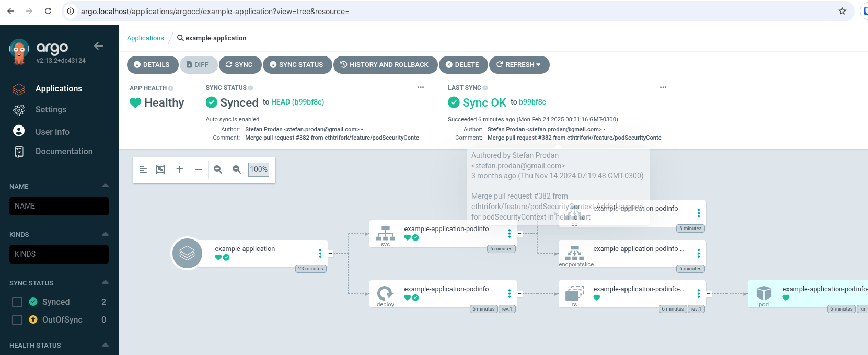This screenshot has height=355, width=868.
Task: Click the fit-to-screen graph toolbar icon
Action: 160,169
